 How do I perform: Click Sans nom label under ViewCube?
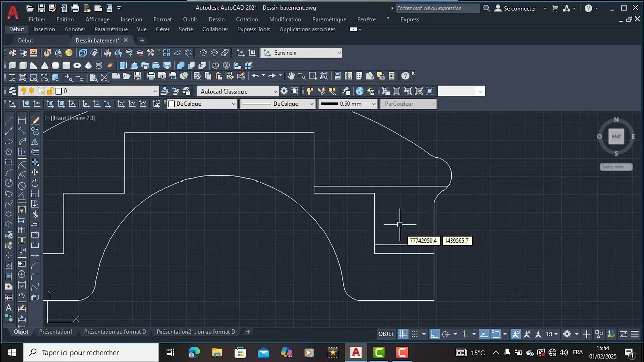[616, 167]
